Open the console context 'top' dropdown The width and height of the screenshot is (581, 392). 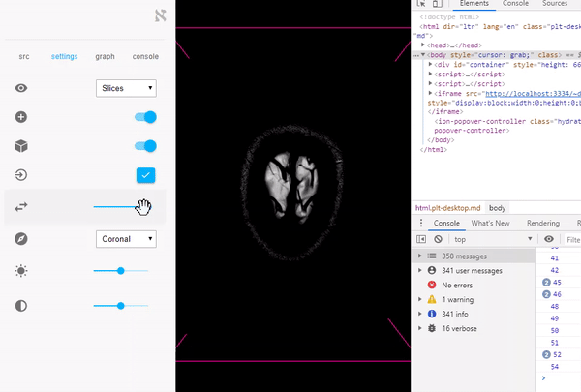[x=493, y=239]
